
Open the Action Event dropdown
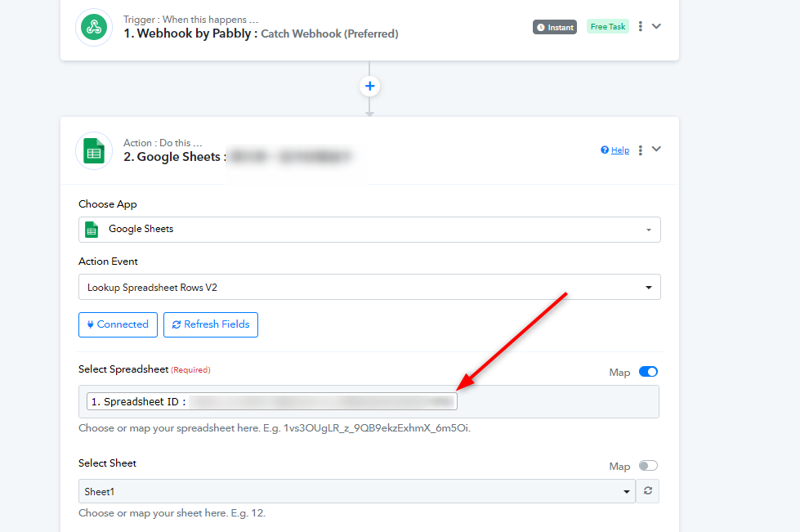[369, 287]
